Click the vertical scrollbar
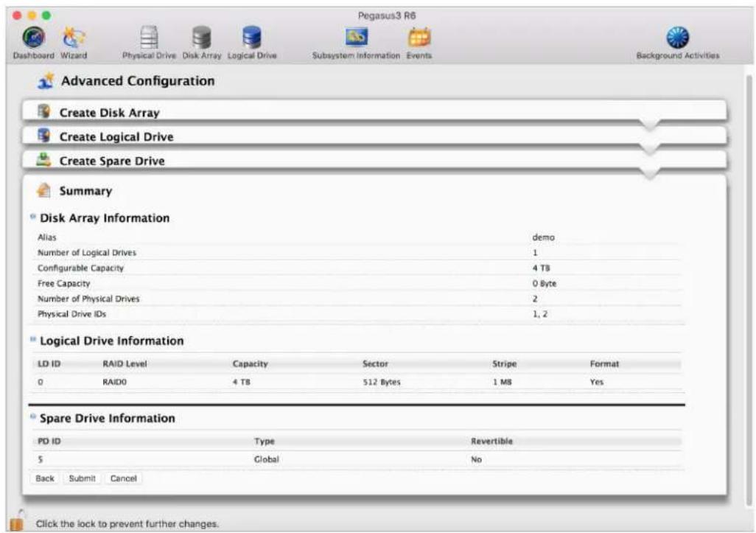Screen dimensions: 756x533 (749, 290)
